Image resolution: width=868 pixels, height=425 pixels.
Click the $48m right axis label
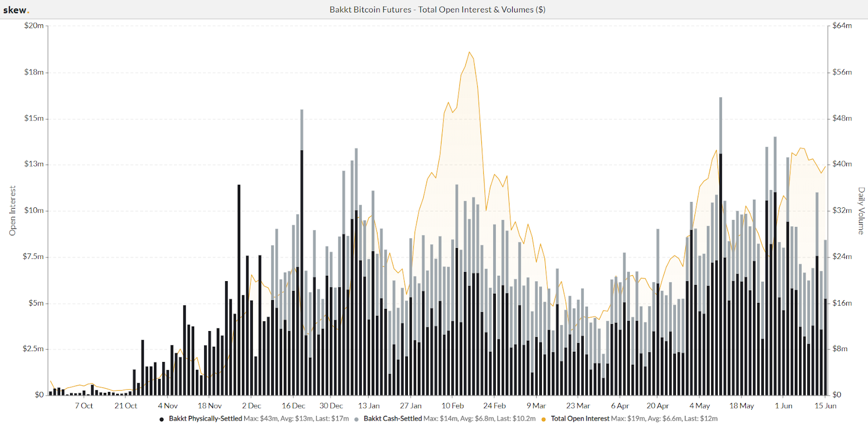click(842, 118)
